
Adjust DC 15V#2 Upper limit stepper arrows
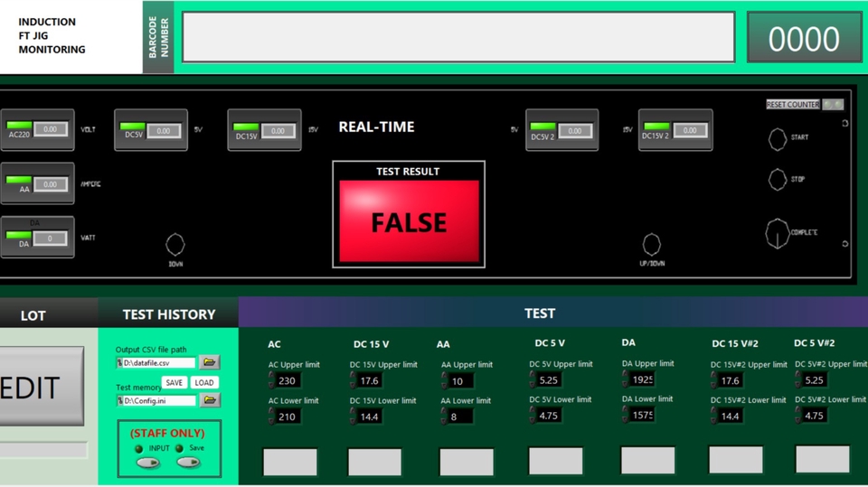[x=713, y=379]
